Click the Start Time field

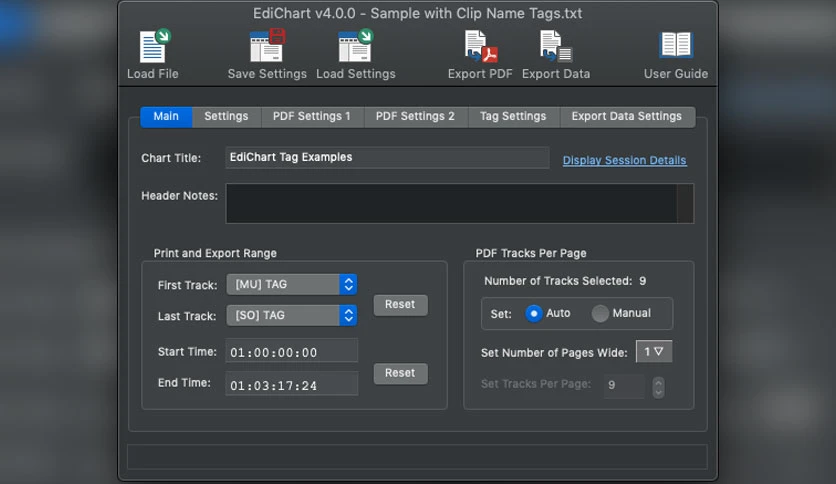(x=292, y=352)
